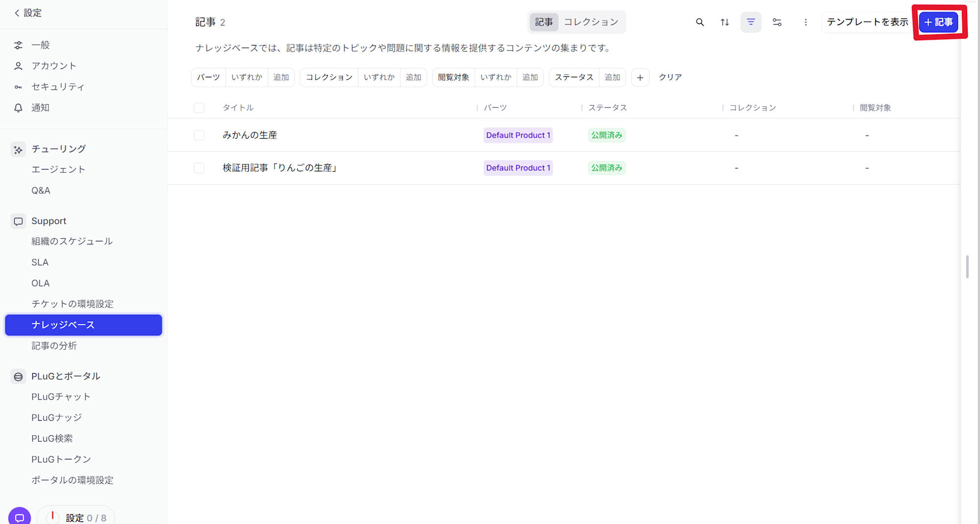Open the sort arrows icon

click(725, 22)
